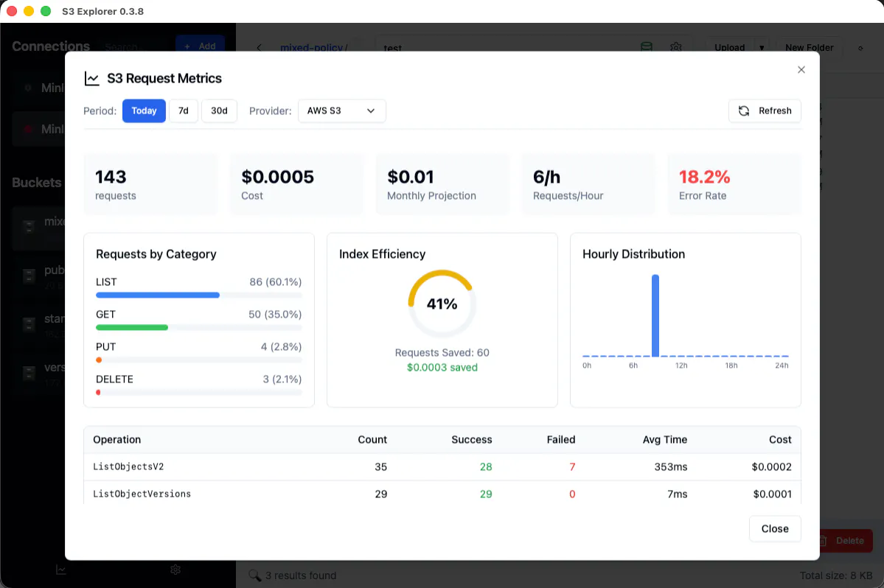Viewport: 884px width, 588px height.
Task: Select the Today period
Action: (144, 111)
